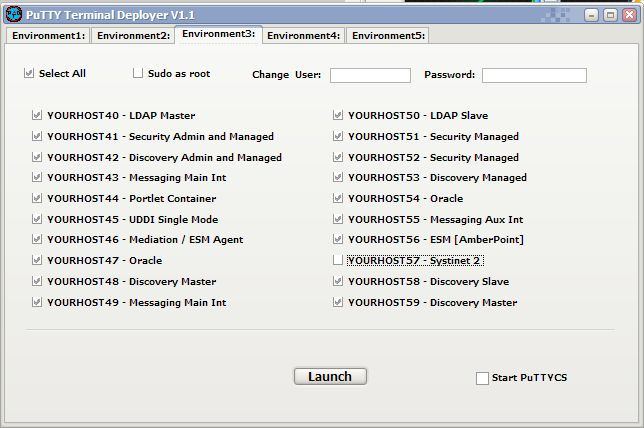Minimize the PuTTY Terminal Deployer window
The height and width of the screenshot is (428, 644).
click(x=592, y=15)
